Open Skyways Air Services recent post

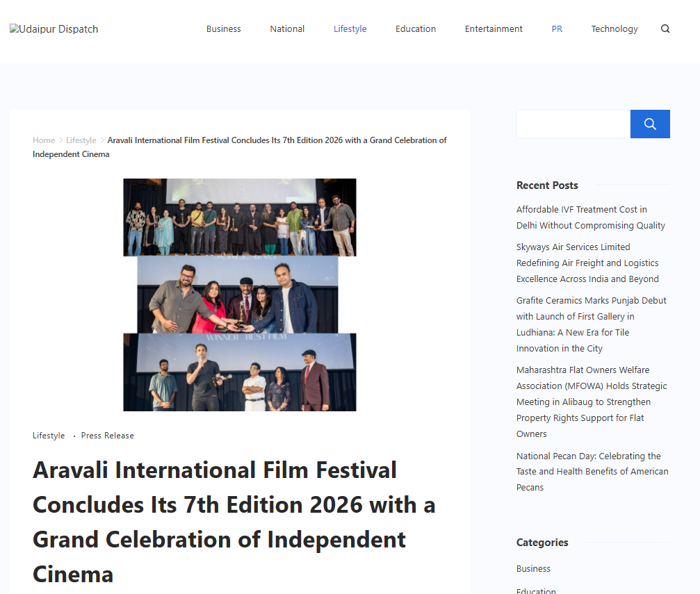(587, 263)
